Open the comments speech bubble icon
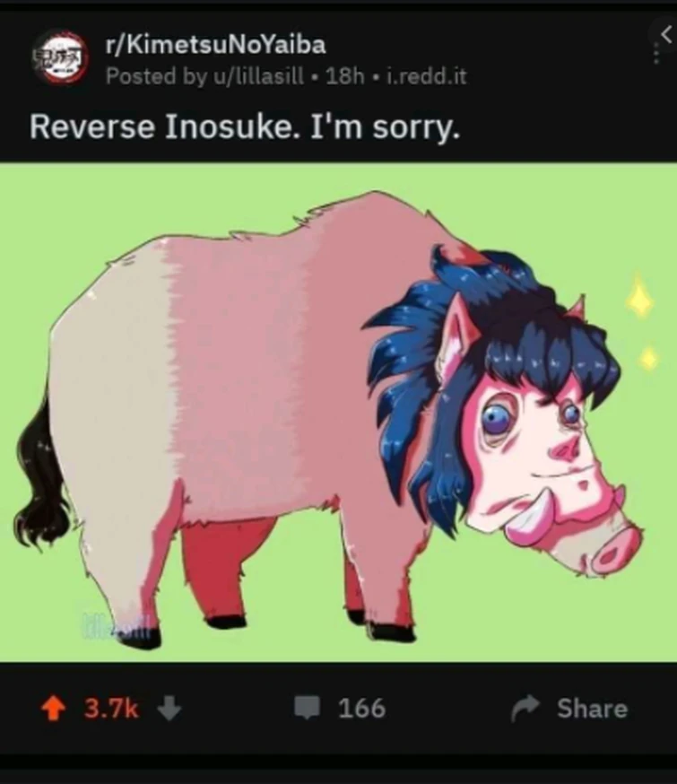 (307, 708)
